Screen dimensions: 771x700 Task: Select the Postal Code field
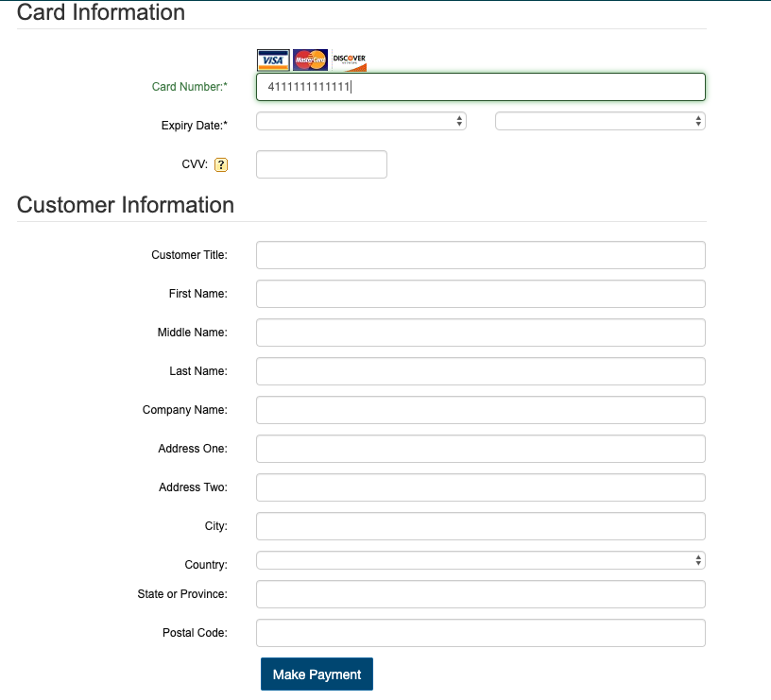click(480, 633)
